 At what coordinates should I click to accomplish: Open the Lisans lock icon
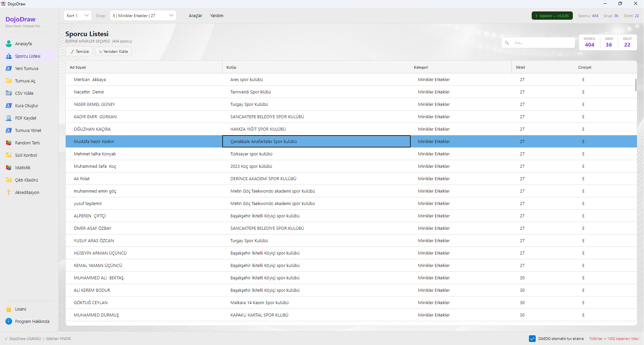[9, 309]
